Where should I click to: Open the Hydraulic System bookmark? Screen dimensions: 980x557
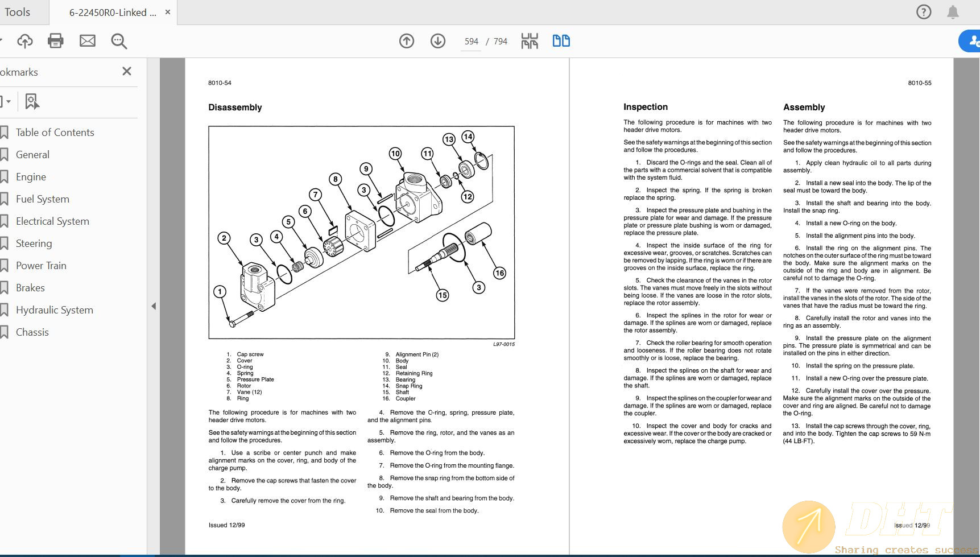click(x=54, y=310)
